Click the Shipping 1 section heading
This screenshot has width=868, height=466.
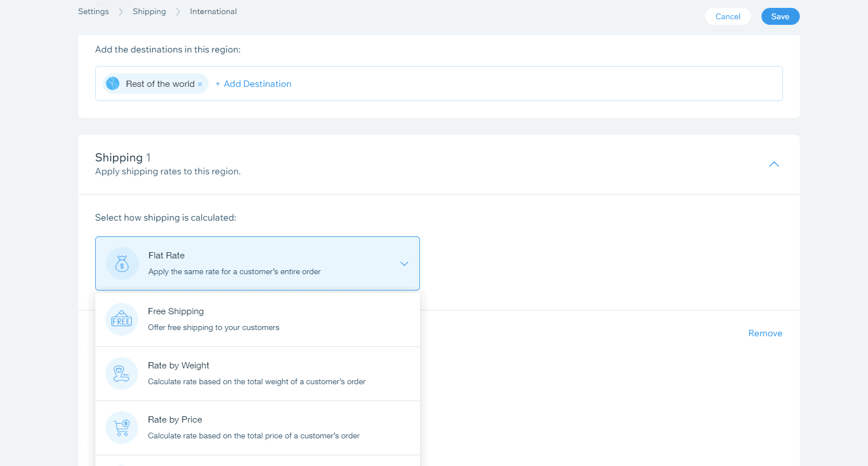pyautogui.click(x=123, y=157)
